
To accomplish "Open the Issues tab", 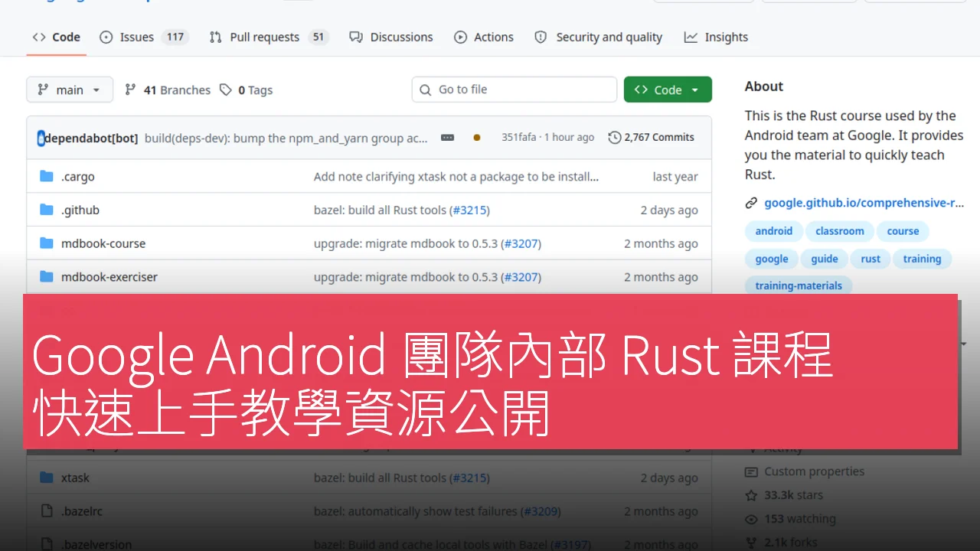I will click(144, 37).
